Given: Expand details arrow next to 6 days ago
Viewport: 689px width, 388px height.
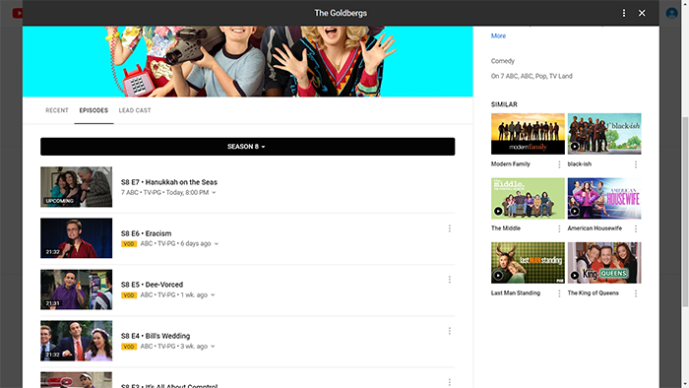Looking at the screenshot, I should pos(216,244).
